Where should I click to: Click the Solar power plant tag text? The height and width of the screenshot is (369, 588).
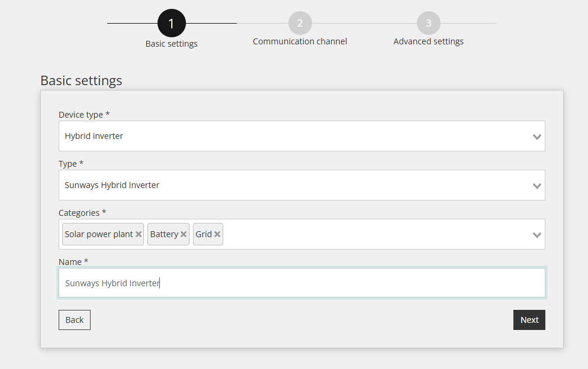(99, 234)
